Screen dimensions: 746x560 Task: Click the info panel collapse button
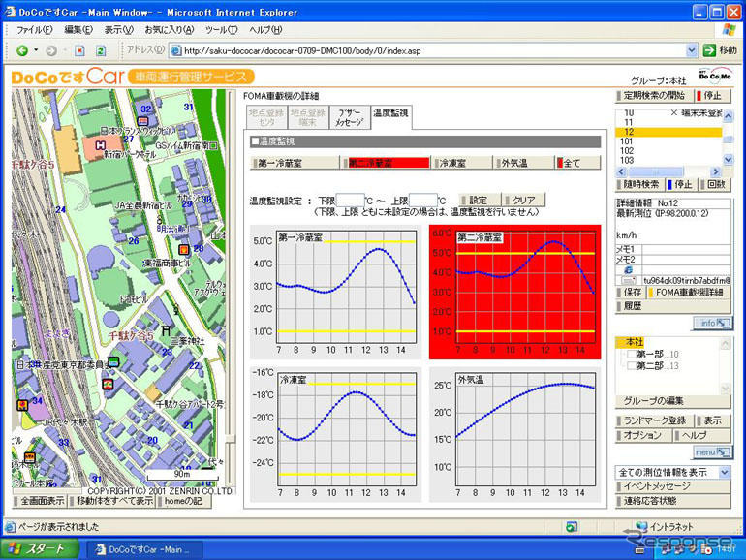click(712, 323)
